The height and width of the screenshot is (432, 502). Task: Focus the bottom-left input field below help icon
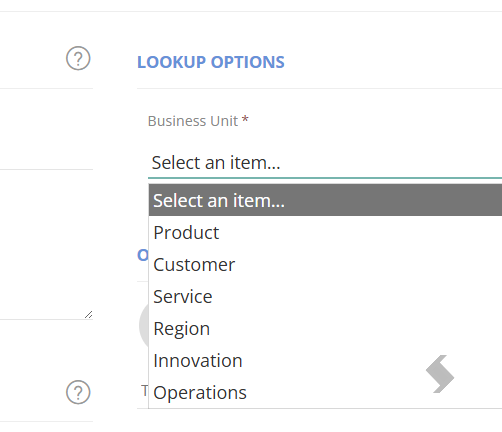(46, 413)
